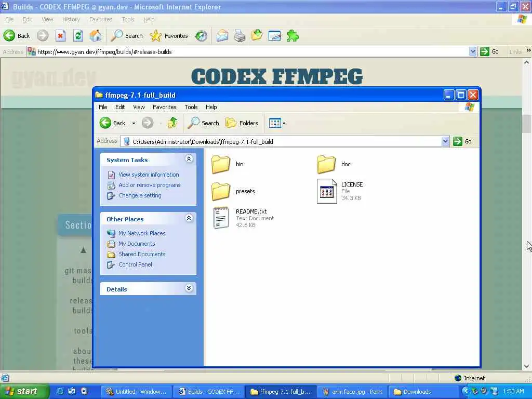Image resolution: width=532 pixels, height=399 pixels.
Task: Click the green puzzle piece toolbar icon
Action: (x=292, y=36)
